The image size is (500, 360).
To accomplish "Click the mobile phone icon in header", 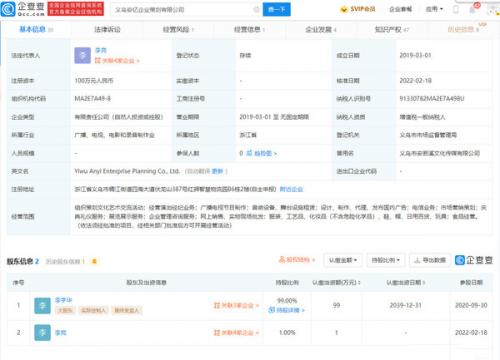I will (456, 9).
